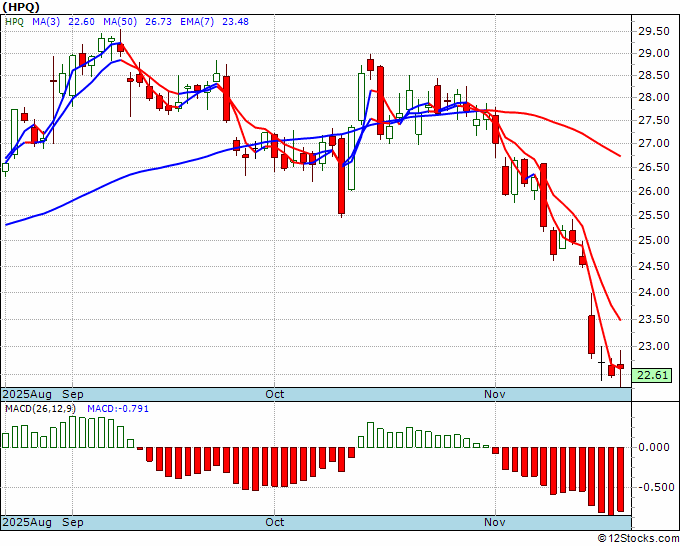Click the MACD:-0.791 value label

coord(118,409)
